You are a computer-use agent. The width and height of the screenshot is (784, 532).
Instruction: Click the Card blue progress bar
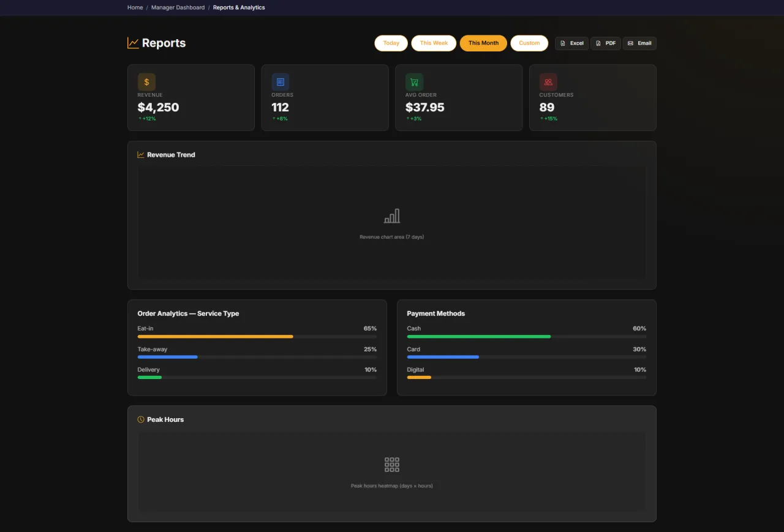point(443,357)
